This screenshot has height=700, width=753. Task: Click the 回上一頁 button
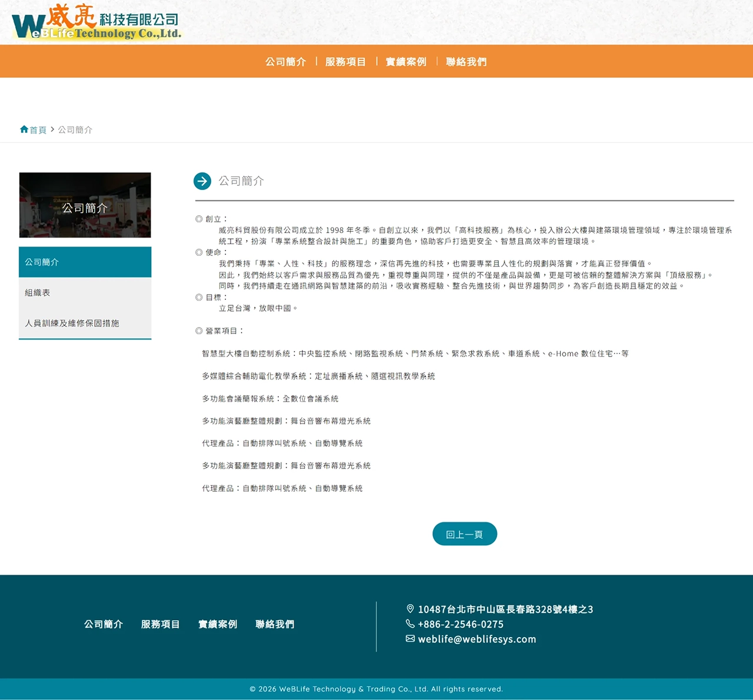465,534
